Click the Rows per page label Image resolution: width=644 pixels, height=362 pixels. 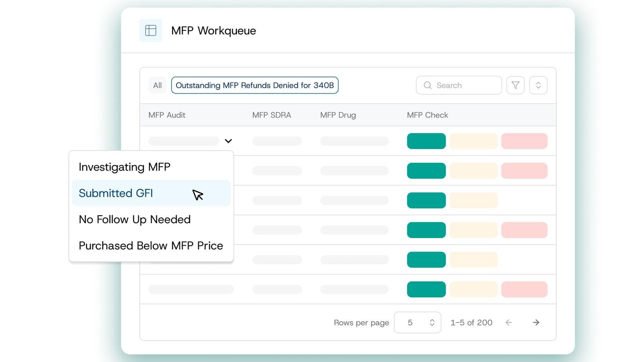361,322
